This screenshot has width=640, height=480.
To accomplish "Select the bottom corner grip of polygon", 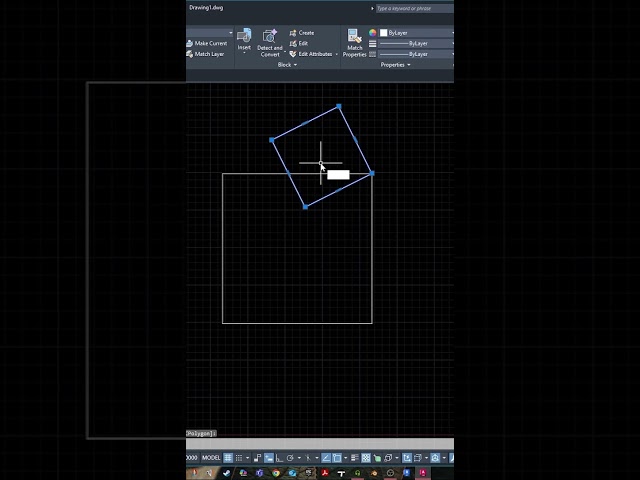I will click(x=305, y=207).
